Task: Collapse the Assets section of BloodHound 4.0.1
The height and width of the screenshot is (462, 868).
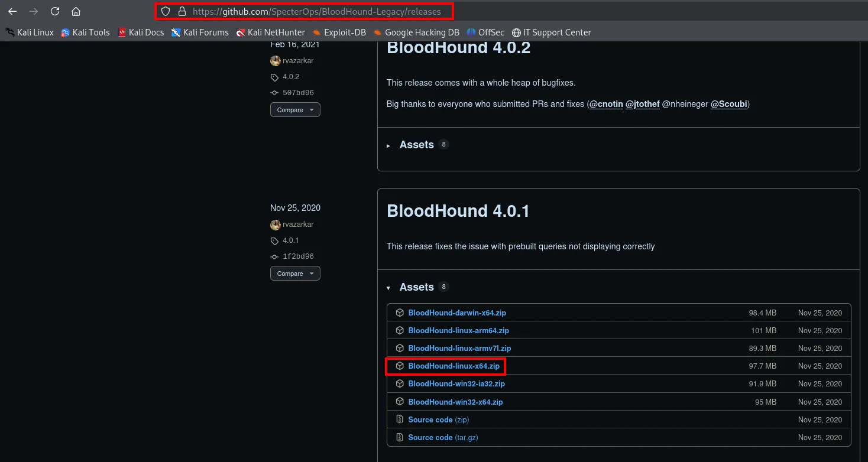Action: [x=417, y=287]
